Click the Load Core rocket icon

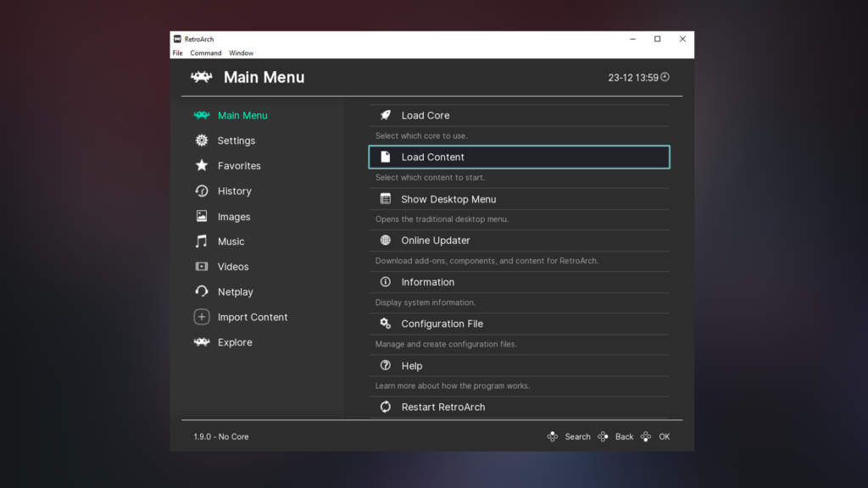pos(386,115)
